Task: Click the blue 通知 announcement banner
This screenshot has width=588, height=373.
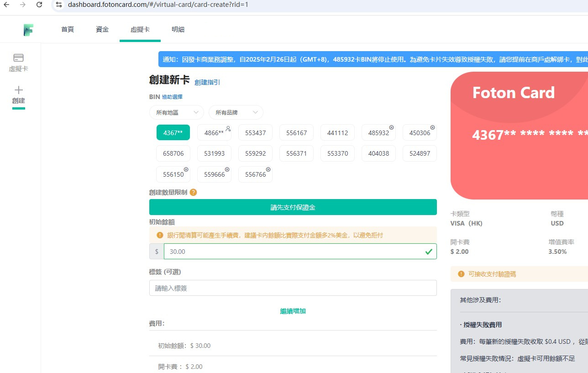Action: click(373, 59)
